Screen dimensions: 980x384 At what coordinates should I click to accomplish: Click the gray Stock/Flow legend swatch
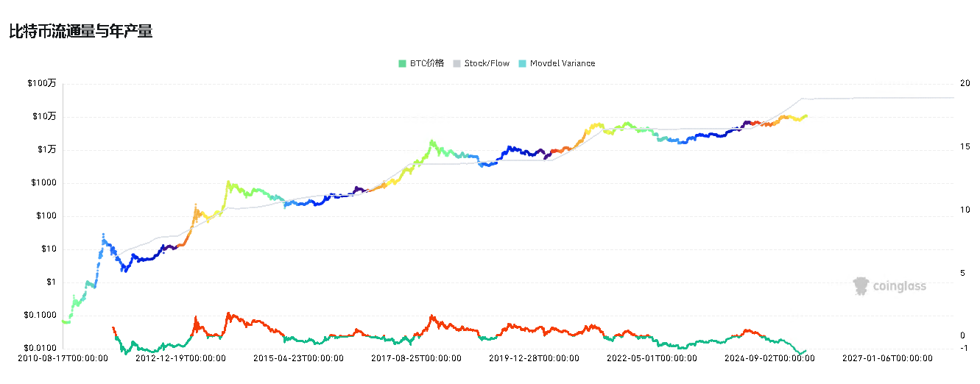(x=456, y=63)
